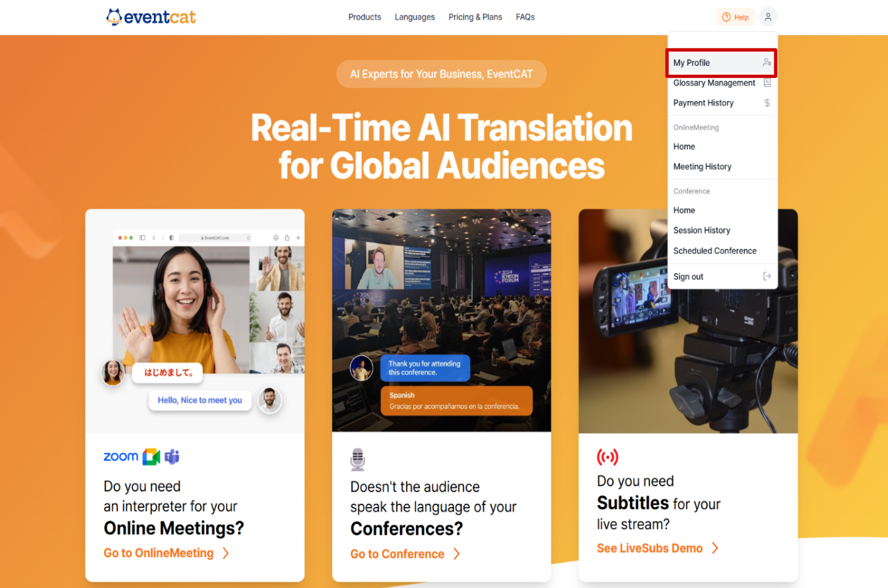Image resolution: width=888 pixels, height=588 pixels.
Task: Click the See LiveSubs Demo link
Action: coord(649,548)
